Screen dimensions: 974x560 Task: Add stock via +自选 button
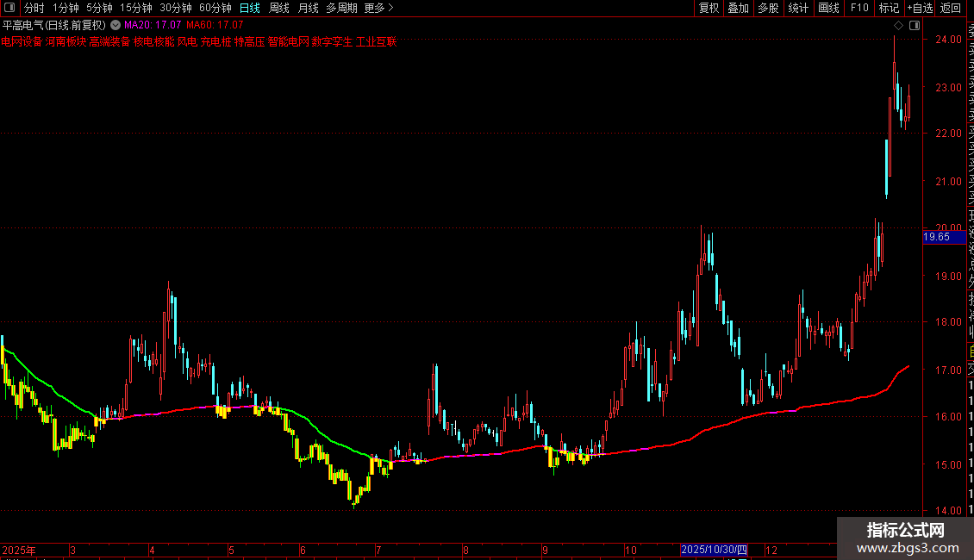tap(920, 8)
